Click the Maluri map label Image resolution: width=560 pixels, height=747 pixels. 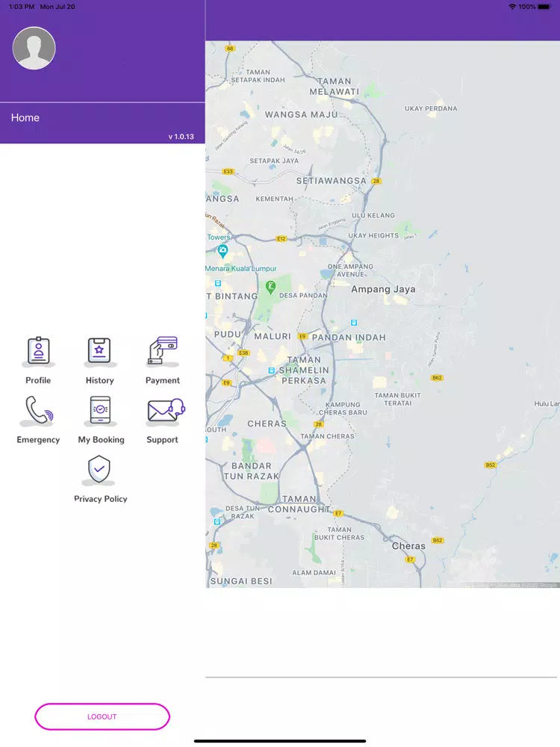click(273, 336)
